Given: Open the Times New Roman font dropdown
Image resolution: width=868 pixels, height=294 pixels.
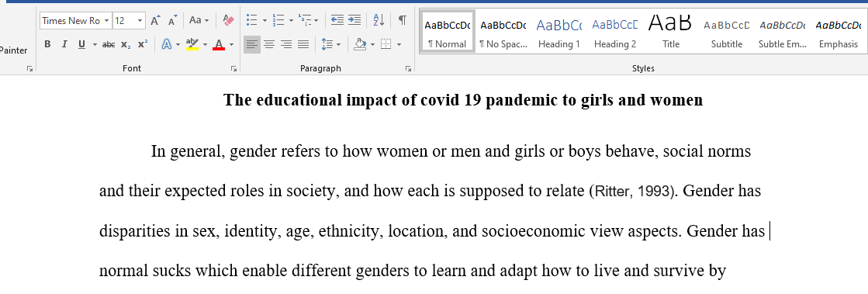Looking at the screenshot, I should pyautogui.click(x=106, y=21).
